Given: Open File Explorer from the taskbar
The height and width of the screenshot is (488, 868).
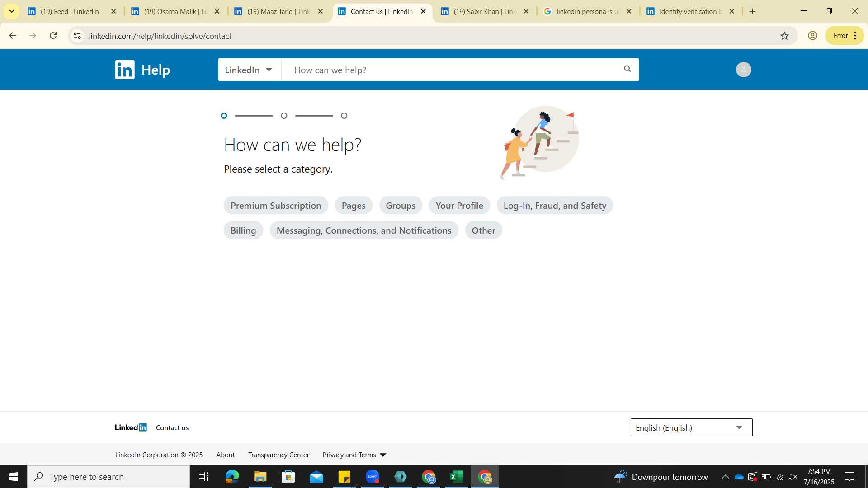Looking at the screenshot, I should point(260,477).
